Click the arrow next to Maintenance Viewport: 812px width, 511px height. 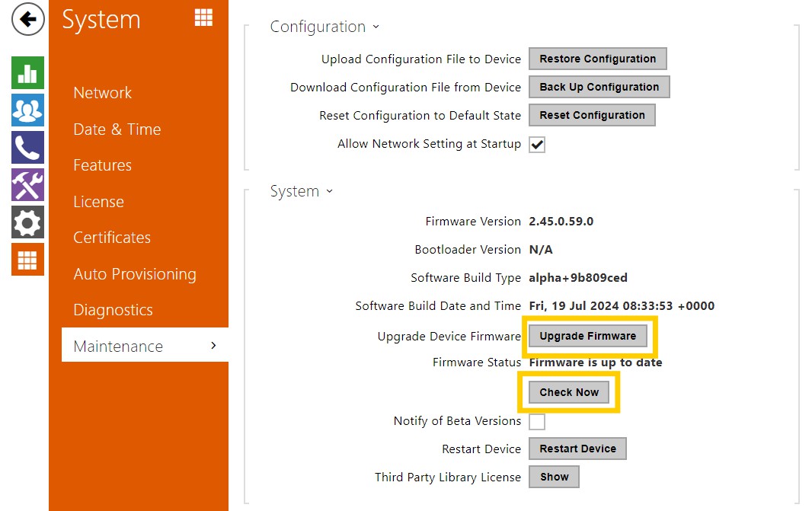[x=213, y=346]
